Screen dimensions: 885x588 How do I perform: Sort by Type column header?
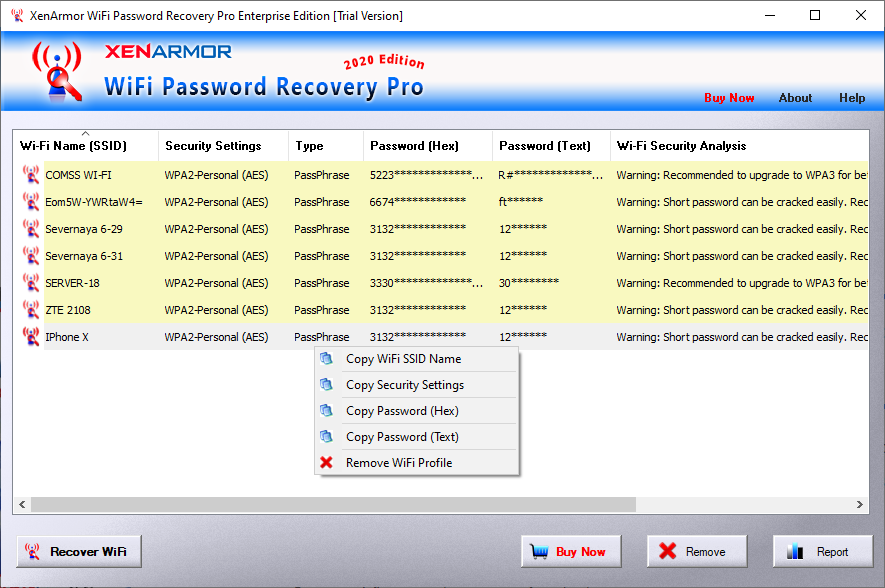[x=326, y=146]
